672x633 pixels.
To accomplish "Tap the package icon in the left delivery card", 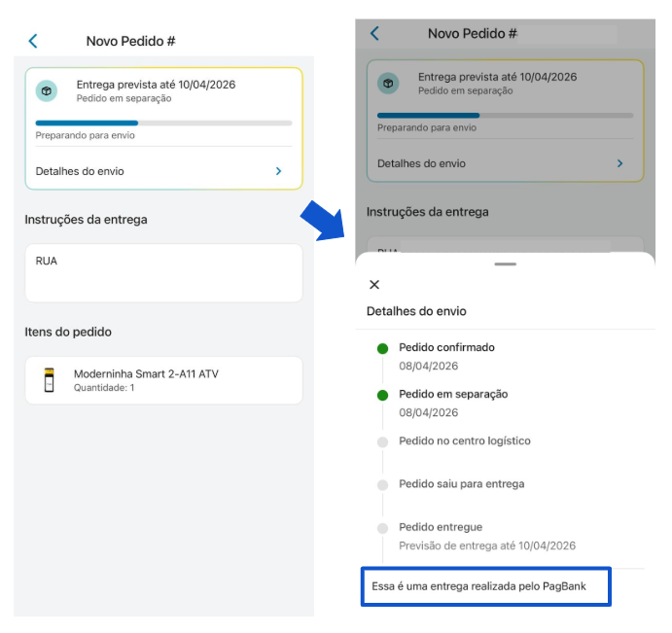I will tap(47, 90).
